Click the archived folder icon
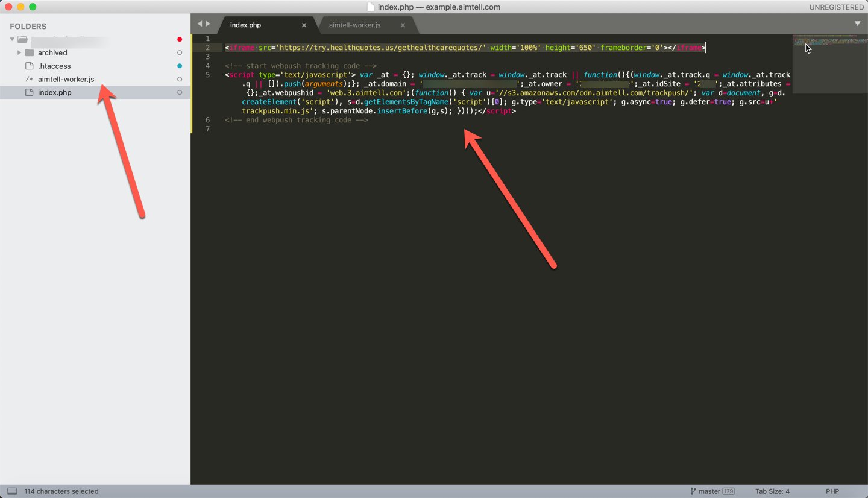Screen dimensions: 868x498 pos(29,53)
